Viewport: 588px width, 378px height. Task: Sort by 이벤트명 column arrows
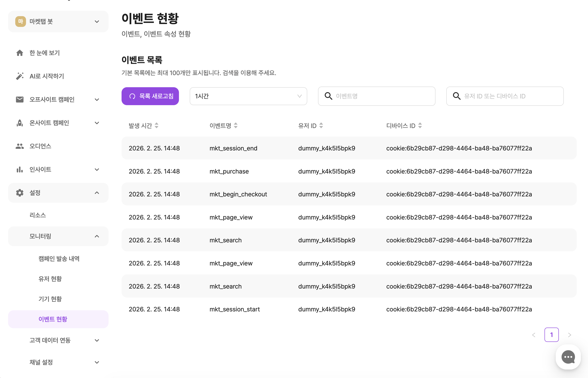coord(235,125)
